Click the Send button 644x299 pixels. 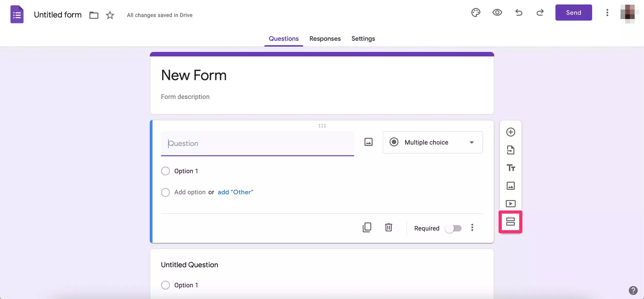573,13
